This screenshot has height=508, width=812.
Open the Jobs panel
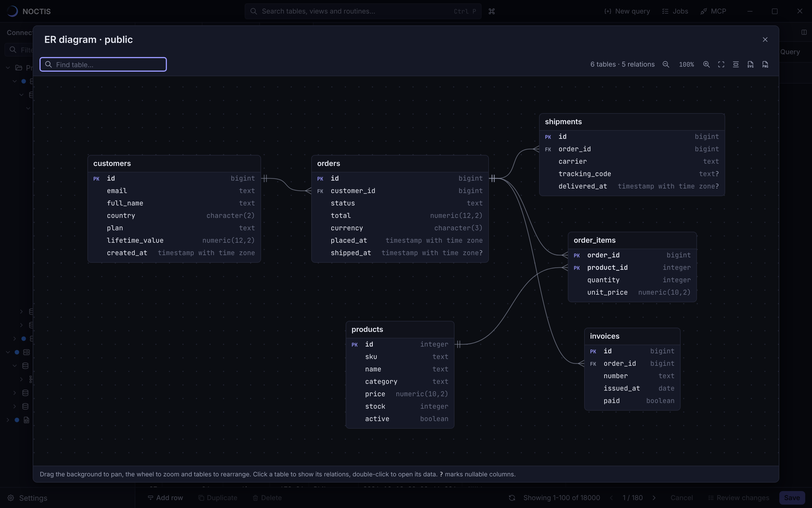[675, 11]
